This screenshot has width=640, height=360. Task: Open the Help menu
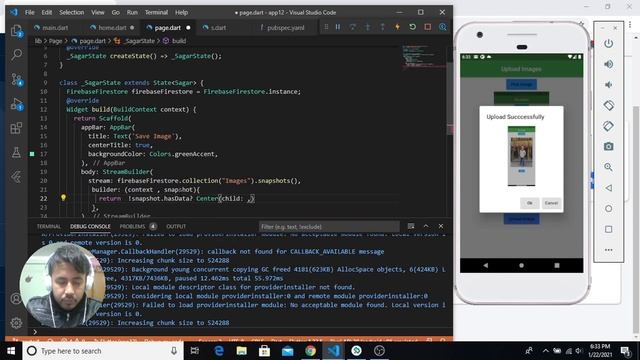pos(181,12)
